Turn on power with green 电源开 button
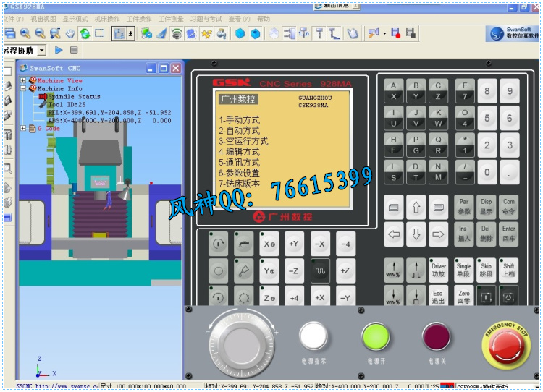 tap(375, 336)
